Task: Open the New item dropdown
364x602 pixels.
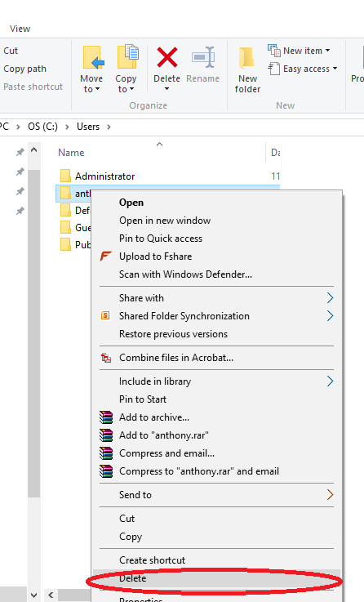Action: (299, 51)
